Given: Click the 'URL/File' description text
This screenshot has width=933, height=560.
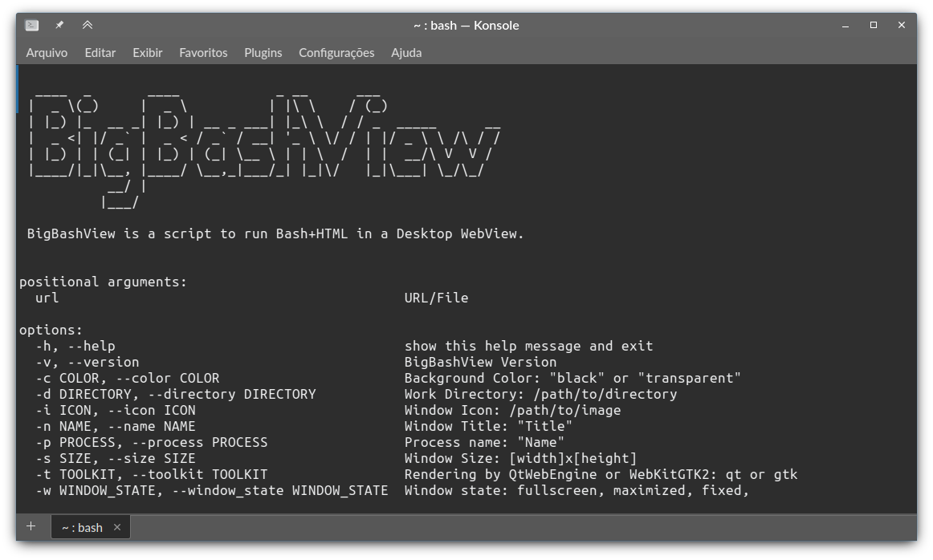Looking at the screenshot, I should [436, 298].
